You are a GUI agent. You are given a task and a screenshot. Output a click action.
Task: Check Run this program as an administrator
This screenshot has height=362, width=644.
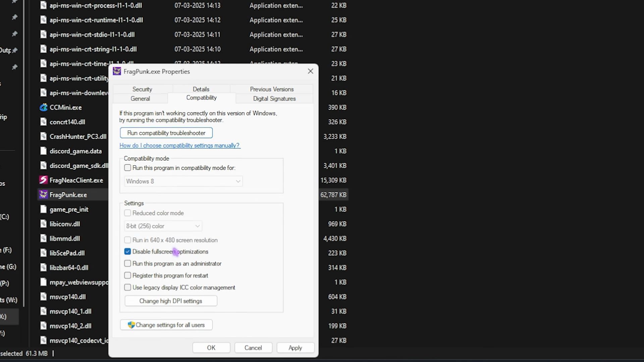(x=127, y=263)
